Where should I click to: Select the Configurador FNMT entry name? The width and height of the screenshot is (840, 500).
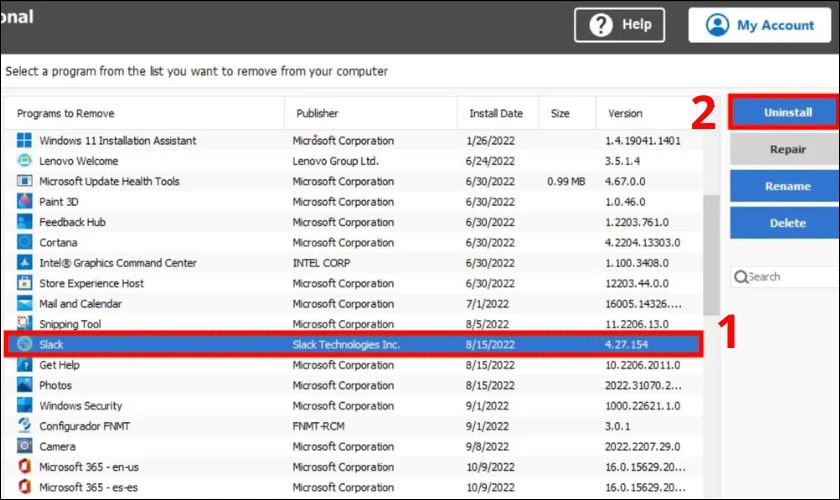(85, 426)
